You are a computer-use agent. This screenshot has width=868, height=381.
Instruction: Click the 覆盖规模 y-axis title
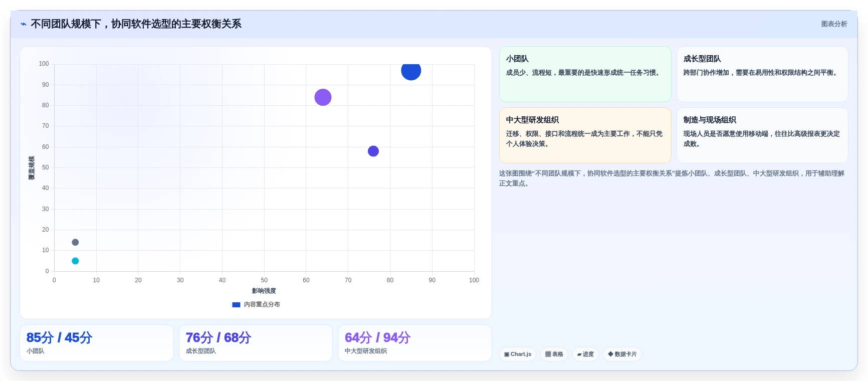32,168
